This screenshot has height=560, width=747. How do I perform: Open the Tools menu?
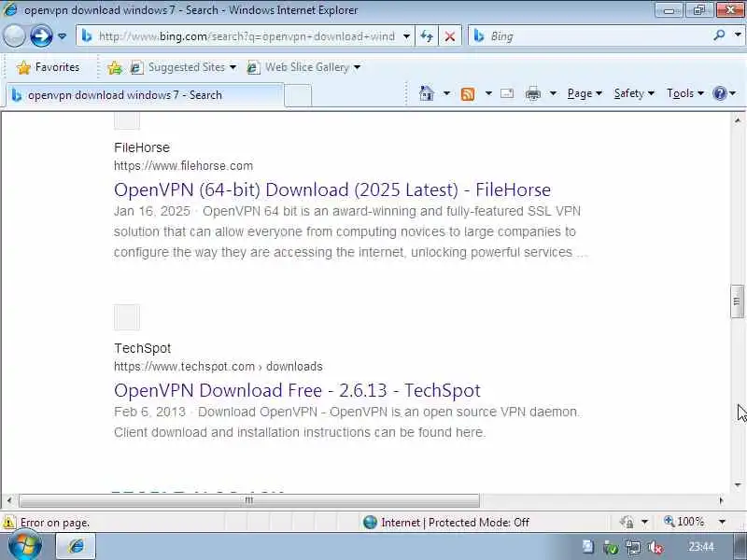pos(685,93)
